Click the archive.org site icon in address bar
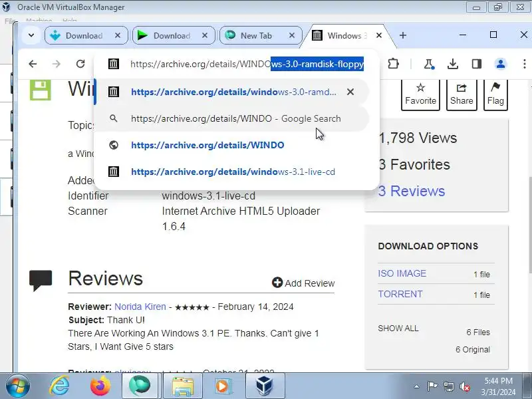Screen dimensions: 532x399 113,64
